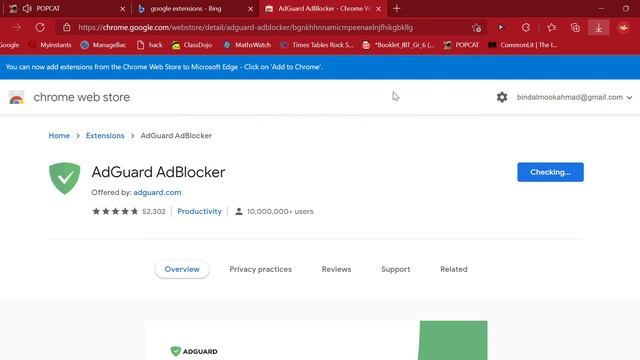Click the Chrome Web Store logo
The image size is (640, 360).
coord(17,97)
